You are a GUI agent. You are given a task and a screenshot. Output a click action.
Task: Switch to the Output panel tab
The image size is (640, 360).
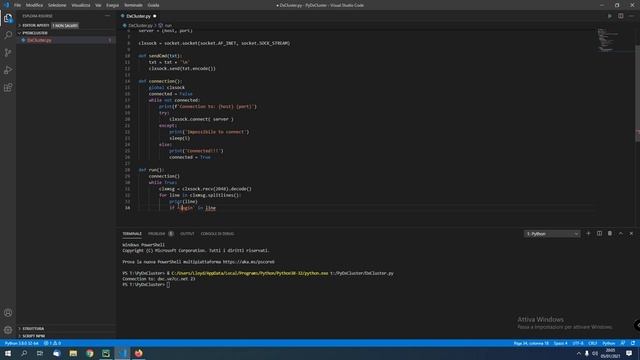pos(187,234)
